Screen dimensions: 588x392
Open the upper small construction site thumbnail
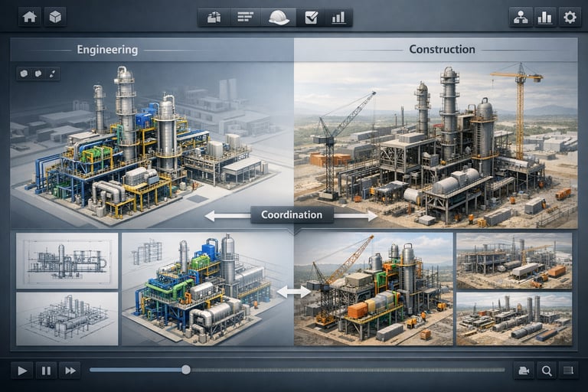point(514,261)
